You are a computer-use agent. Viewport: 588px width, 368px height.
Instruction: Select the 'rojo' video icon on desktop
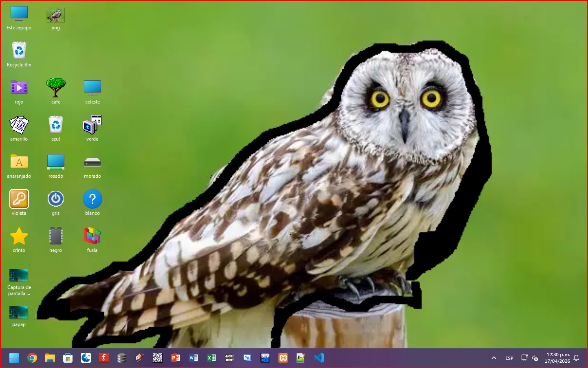click(x=19, y=88)
